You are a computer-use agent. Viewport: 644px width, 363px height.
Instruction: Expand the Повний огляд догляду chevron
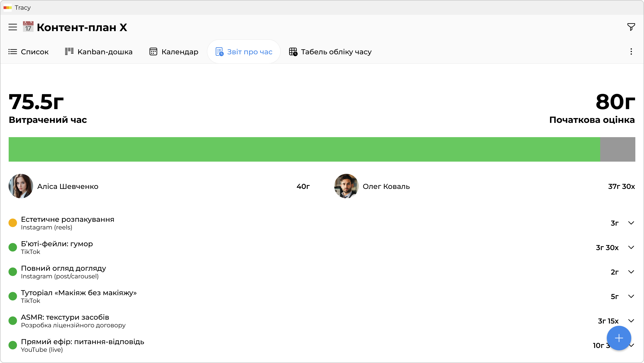[631, 272]
